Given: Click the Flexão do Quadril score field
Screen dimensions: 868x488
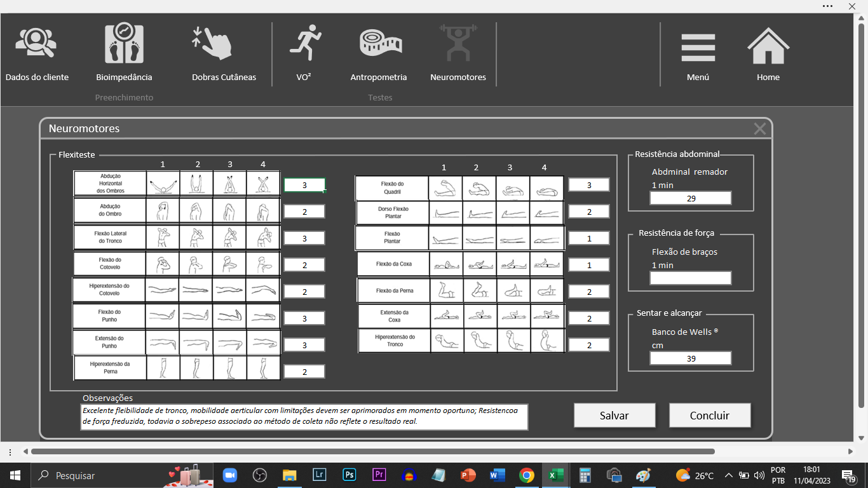Looking at the screenshot, I should coord(588,185).
